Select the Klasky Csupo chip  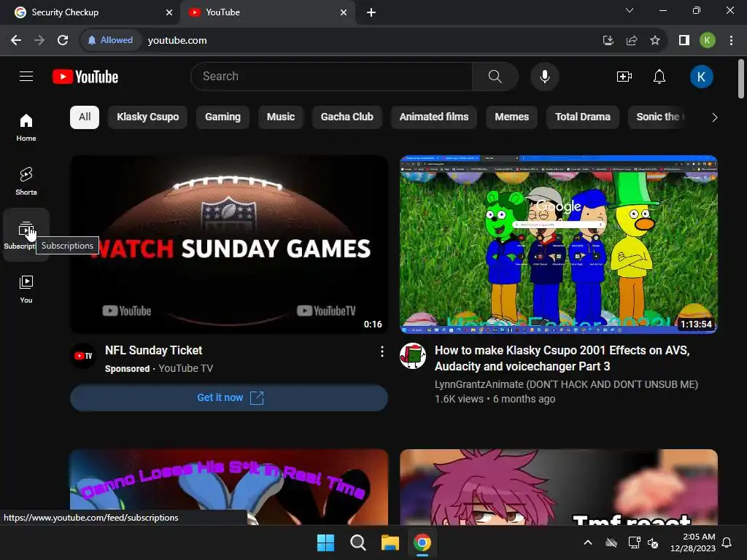coord(147,117)
